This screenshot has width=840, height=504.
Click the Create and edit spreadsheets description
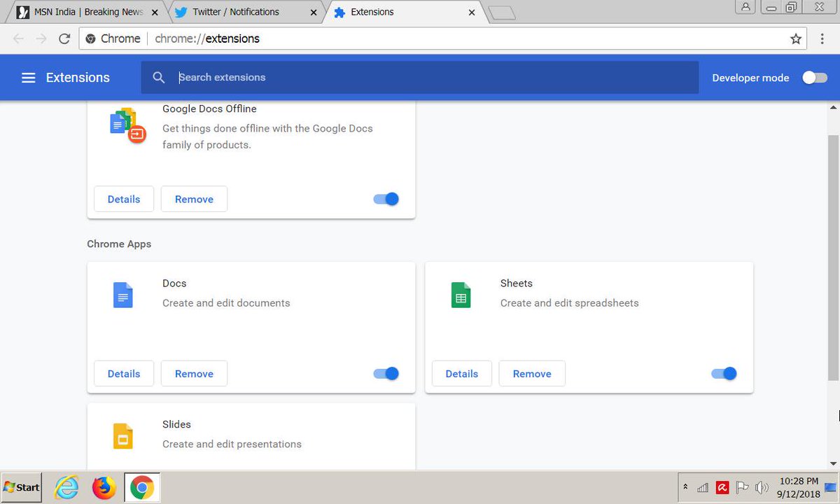(x=569, y=303)
